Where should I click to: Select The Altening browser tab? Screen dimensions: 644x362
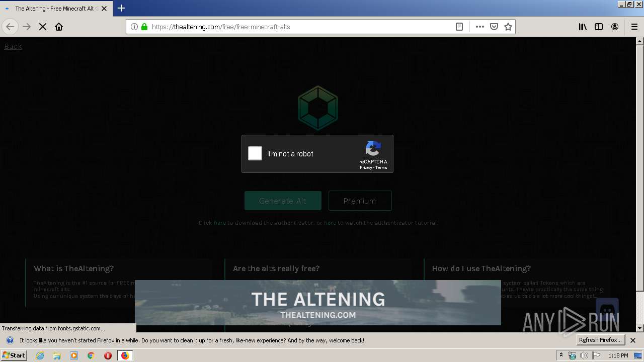coord(55,9)
